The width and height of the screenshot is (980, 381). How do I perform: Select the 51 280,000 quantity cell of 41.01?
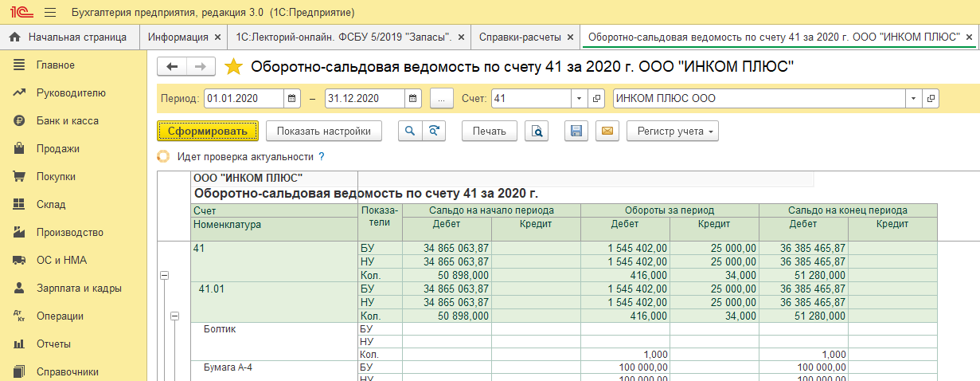[803, 316]
